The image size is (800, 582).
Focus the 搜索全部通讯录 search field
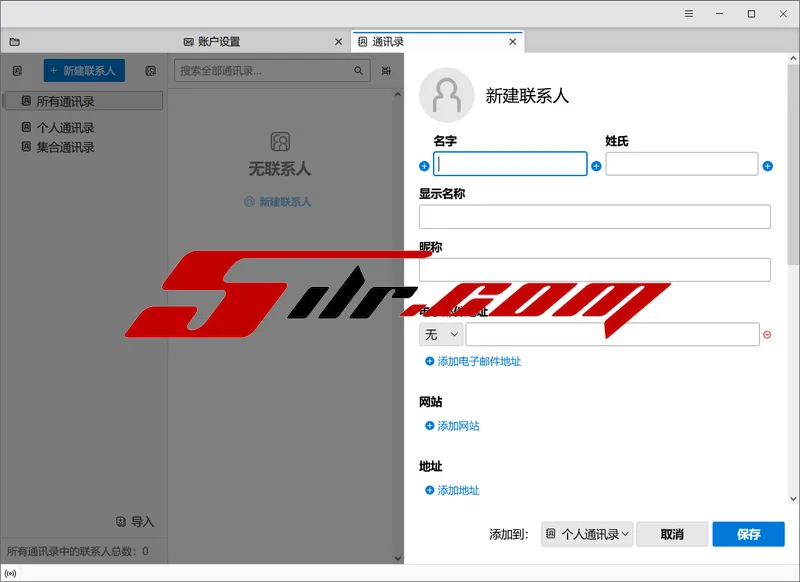pos(272,70)
